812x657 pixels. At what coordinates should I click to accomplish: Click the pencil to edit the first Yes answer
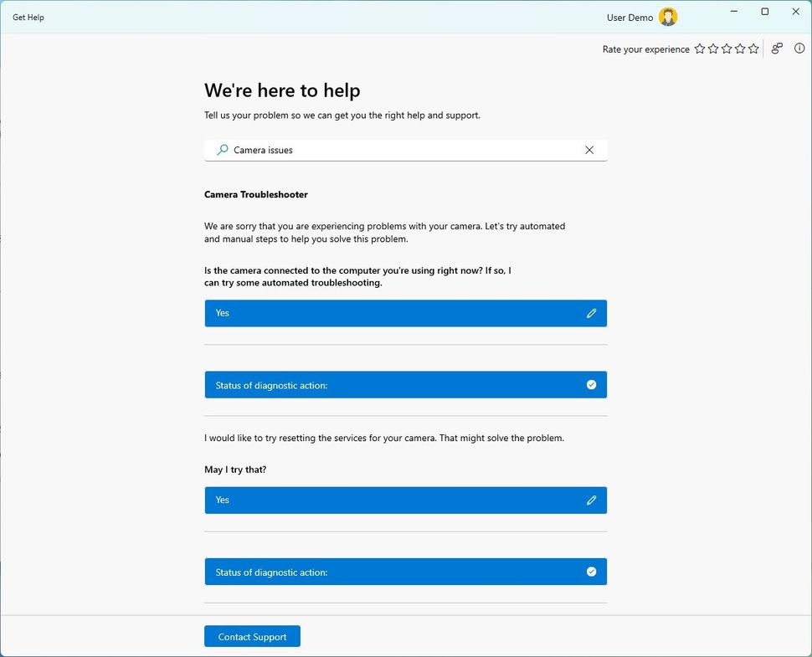click(x=592, y=312)
